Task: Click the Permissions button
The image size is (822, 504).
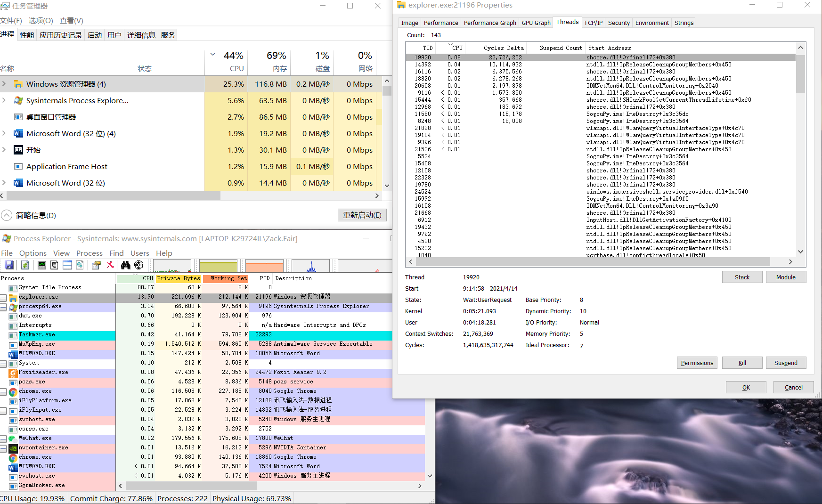Action: point(697,363)
